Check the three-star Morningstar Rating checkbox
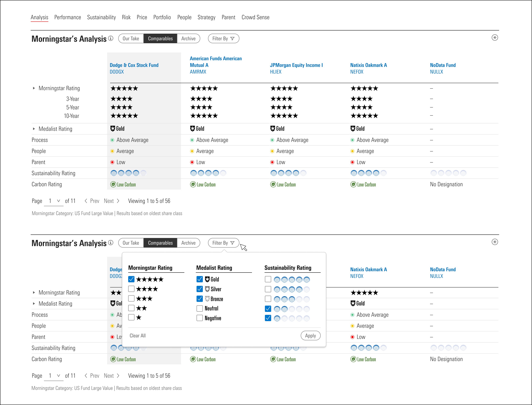The image size is (532, 405). click(x=131, y=298)
